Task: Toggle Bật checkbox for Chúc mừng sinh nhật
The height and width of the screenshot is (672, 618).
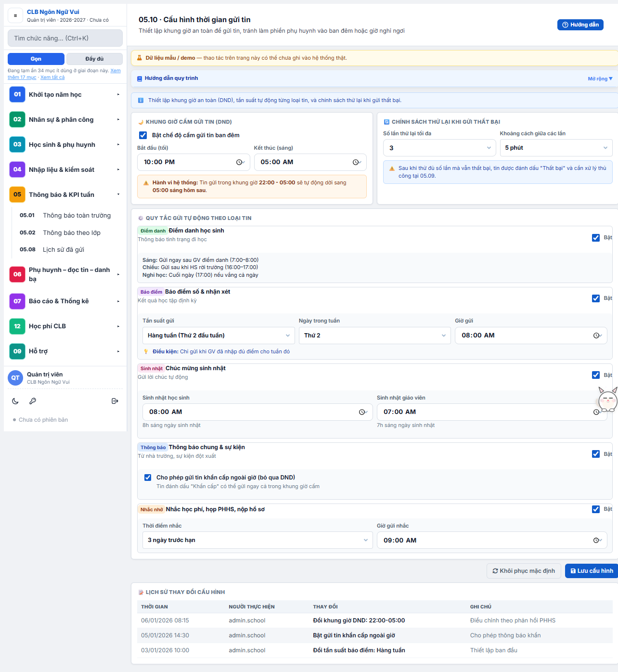Action: tap(596, 375)
